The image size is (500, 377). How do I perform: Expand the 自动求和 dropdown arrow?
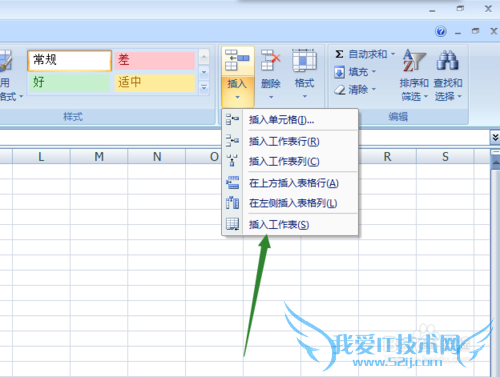click(393, 54)
